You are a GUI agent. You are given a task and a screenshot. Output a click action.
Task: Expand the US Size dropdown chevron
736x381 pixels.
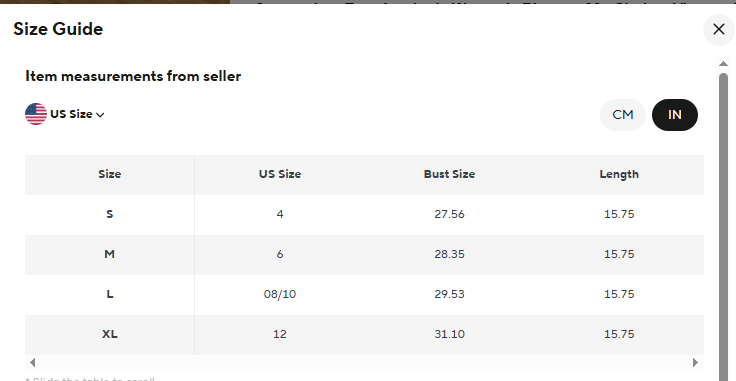pos(100,114)
